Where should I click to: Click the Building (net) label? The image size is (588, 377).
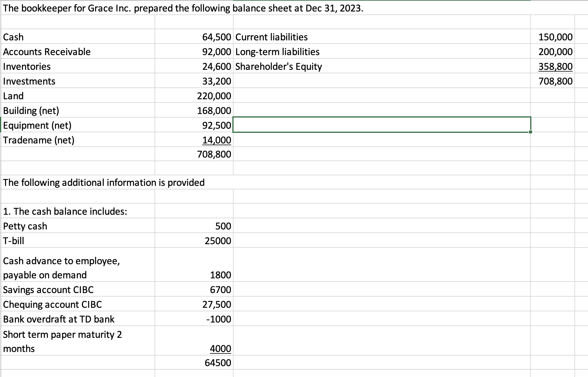(31, 110)
